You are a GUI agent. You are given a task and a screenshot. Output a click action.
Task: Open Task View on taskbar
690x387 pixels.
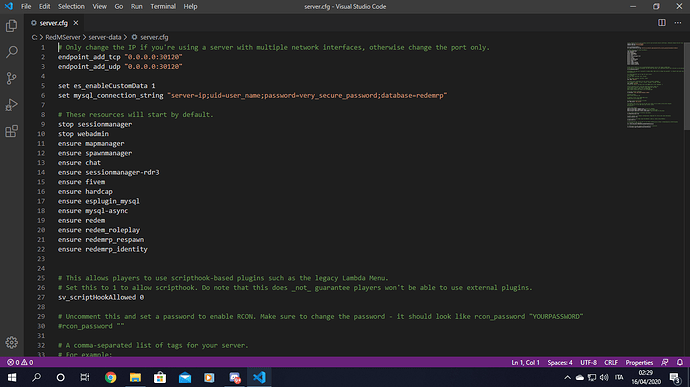85,377
